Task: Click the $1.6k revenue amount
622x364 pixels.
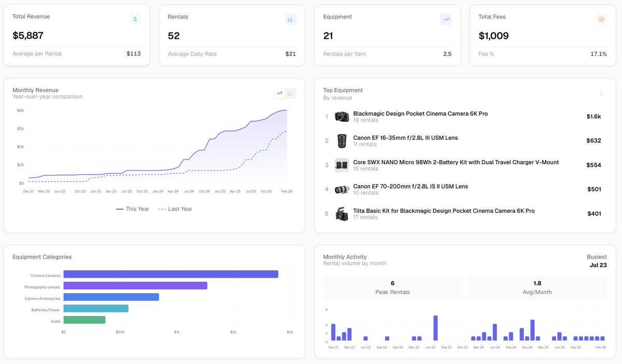Action: (594, 117)
